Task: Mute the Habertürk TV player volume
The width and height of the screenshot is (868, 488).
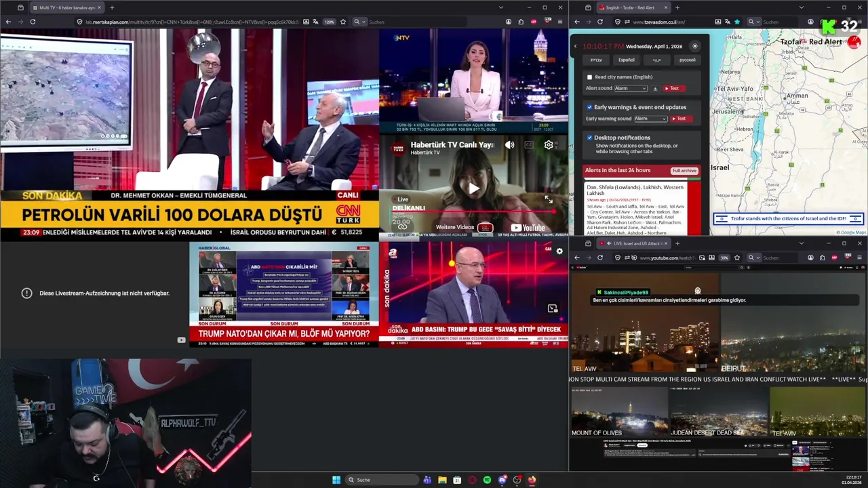Action: [x=510, y=145]
